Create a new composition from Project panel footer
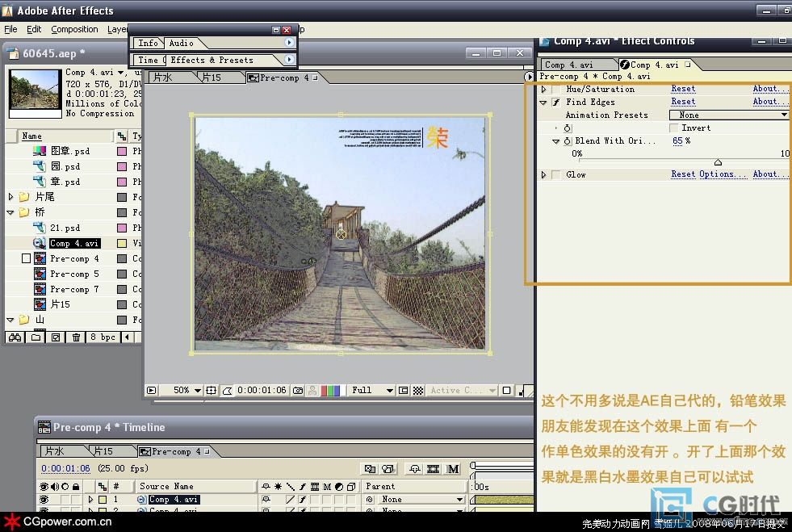This screenshot has height=532, width=792. (56, 337)
